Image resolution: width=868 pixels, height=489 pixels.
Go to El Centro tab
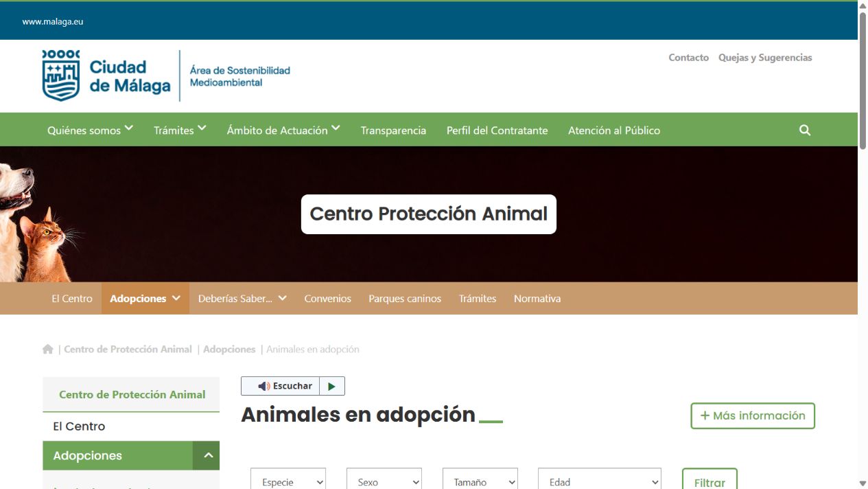[x=72, y=299]
